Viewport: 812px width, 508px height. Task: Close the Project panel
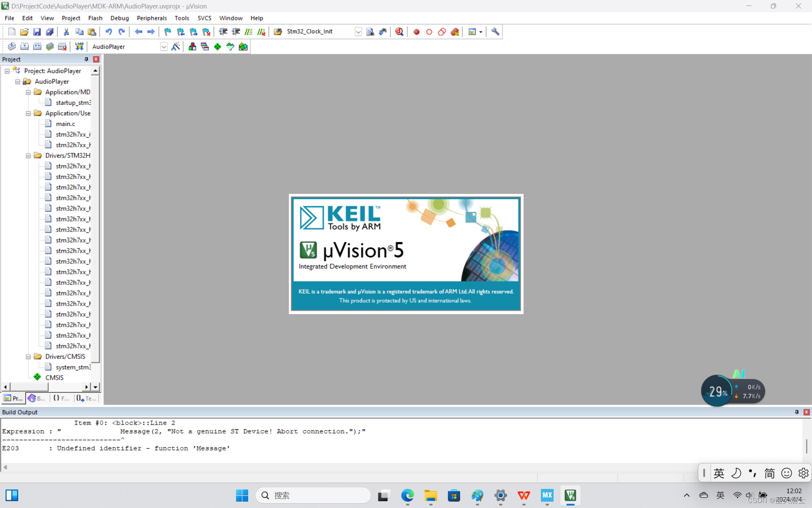(x=96, y=59)
